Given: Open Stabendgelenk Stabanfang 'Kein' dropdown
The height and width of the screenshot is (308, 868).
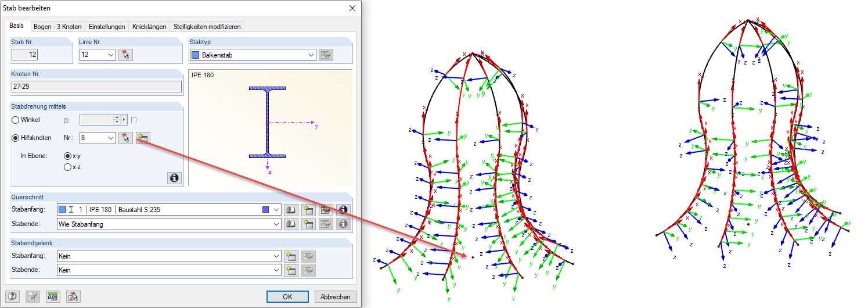Looking at the screenshot, I should [276, 256].
